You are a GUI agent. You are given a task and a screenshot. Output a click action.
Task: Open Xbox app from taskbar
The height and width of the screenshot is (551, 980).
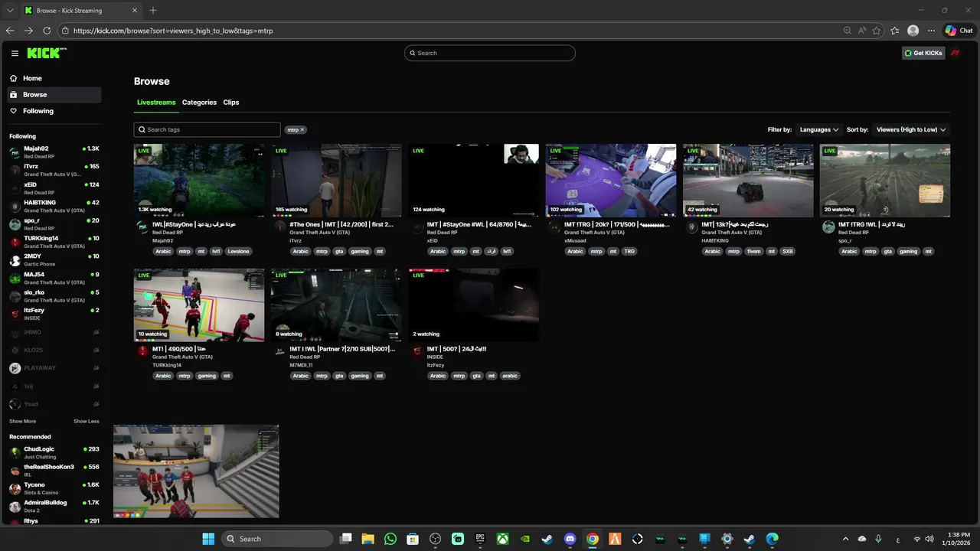(x=502, y=539)
